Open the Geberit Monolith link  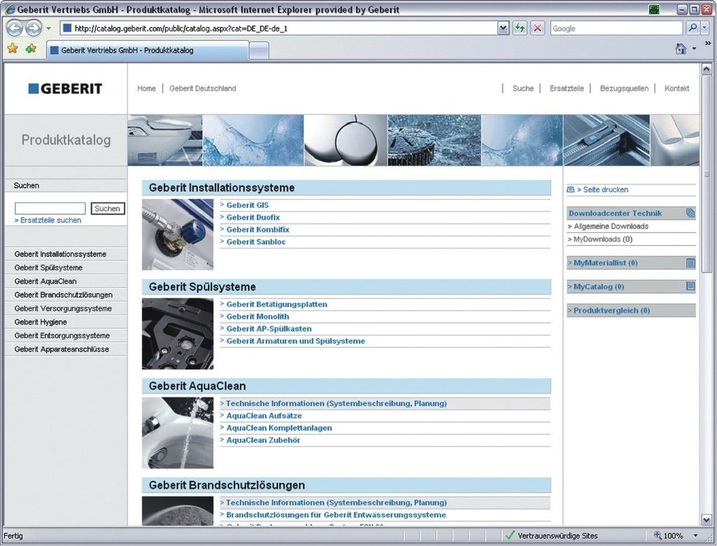click(257, 316)
